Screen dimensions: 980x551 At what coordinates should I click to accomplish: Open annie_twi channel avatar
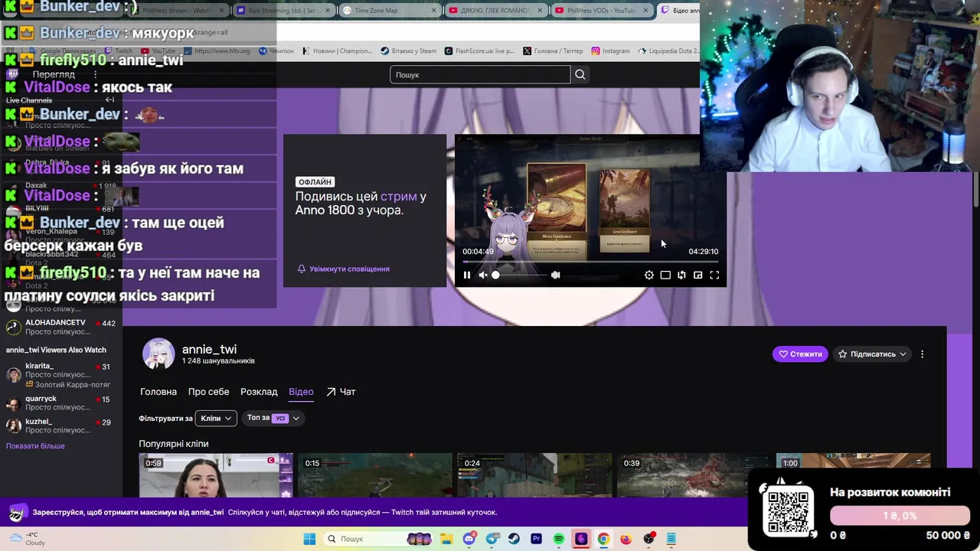click(x=158, y=354)
